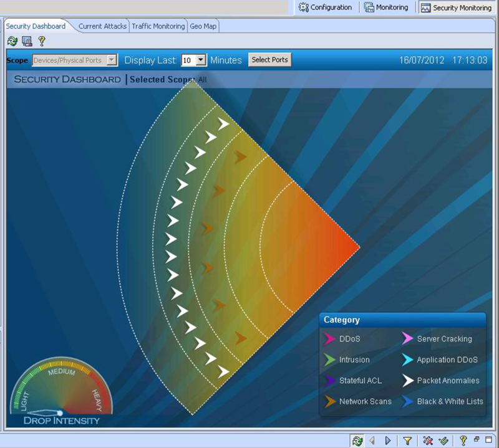Open the Monitoring perspective

coord(386,7)
